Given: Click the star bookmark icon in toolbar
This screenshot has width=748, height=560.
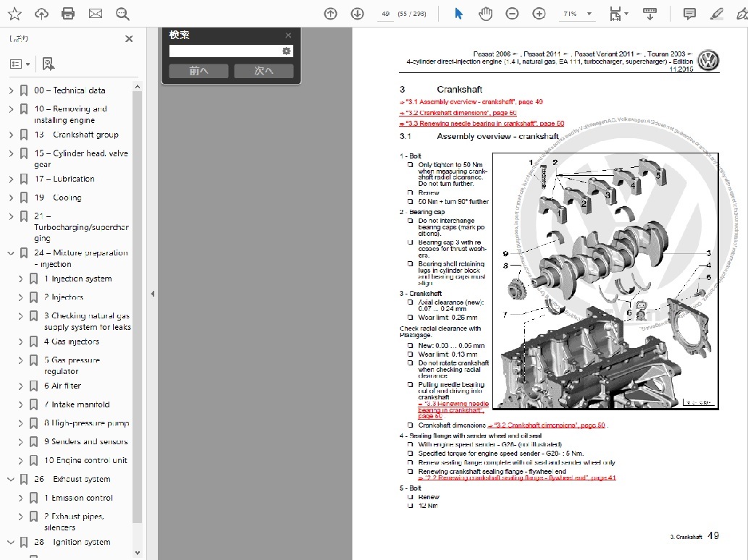Looking at the screenshot, I should pos(14,14).
